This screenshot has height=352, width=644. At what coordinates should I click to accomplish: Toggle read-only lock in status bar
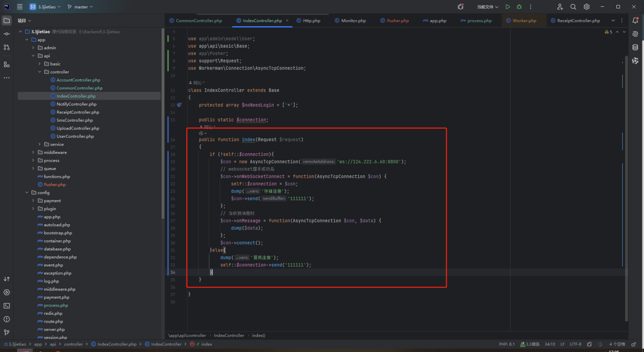(x=634, y=344)
